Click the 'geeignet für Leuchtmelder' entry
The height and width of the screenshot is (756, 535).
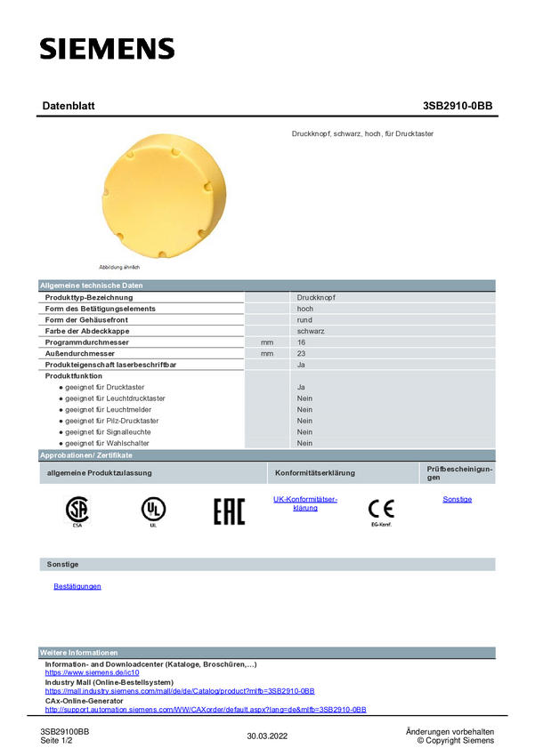pos(108,409)
